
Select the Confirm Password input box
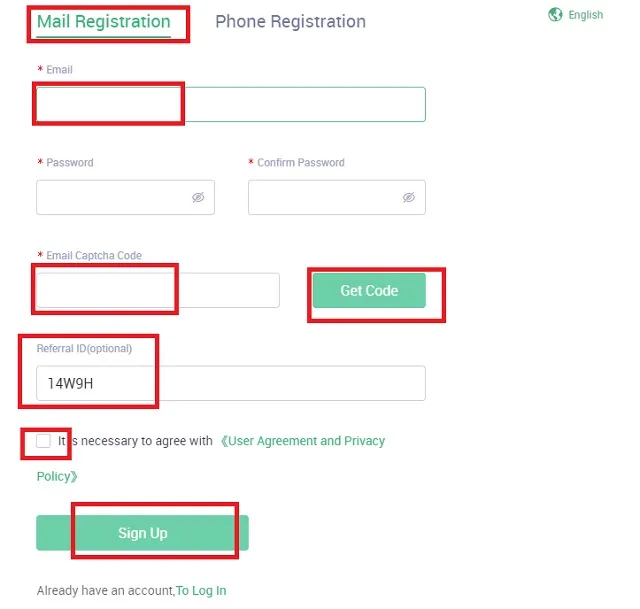tap(322, 198)
